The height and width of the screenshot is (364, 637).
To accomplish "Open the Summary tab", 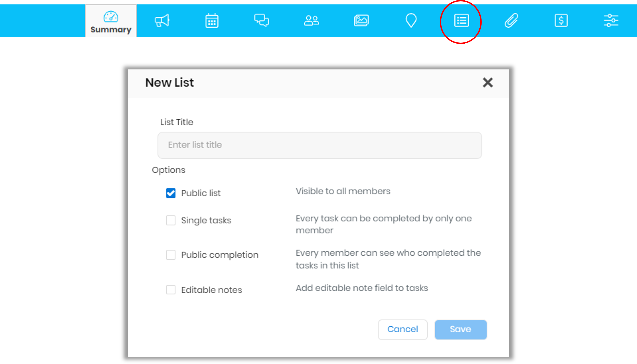I will [111, 21].
